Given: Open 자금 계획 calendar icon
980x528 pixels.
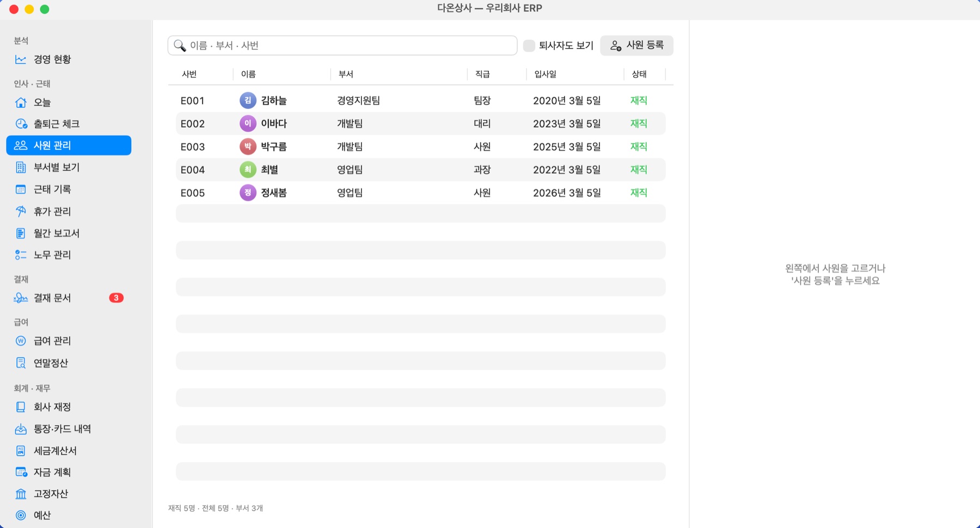Looking at the screenshot, I should click(x=21, y=472).
